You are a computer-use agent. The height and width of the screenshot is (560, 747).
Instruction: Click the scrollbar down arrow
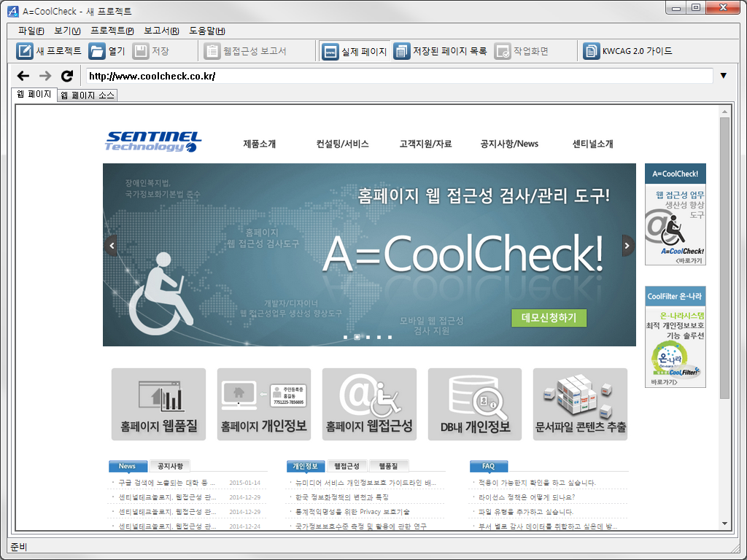724,524
